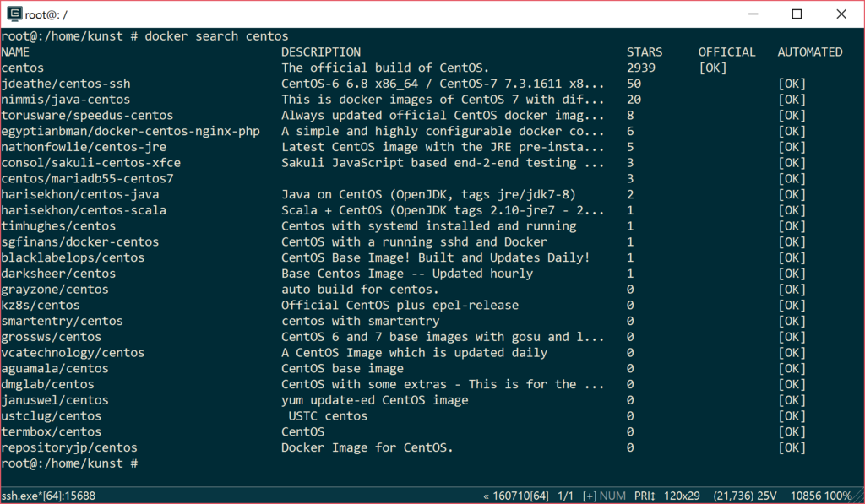Click 'USTC centos' description

[328, 415]
